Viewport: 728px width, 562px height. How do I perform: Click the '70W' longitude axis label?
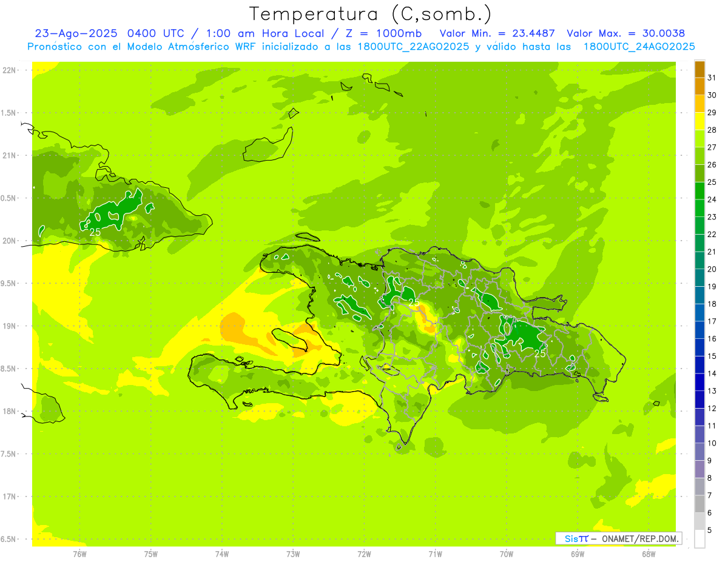click(x=507, y=554)
